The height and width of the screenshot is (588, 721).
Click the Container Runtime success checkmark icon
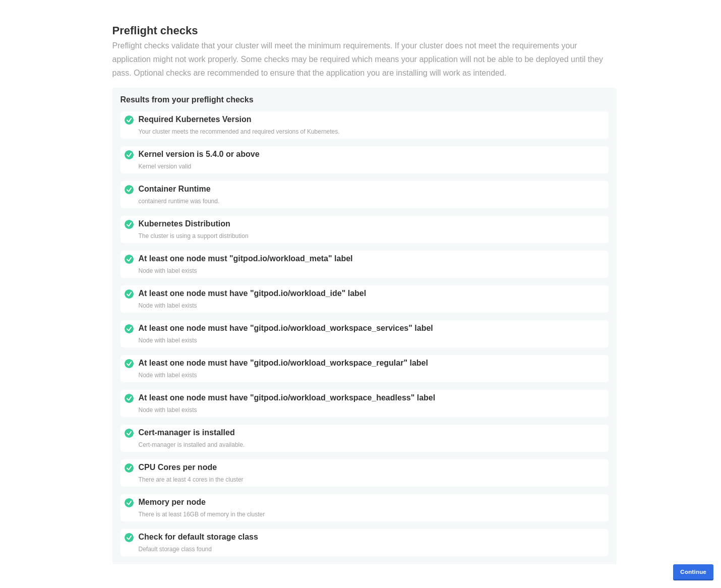pos(129,190)
